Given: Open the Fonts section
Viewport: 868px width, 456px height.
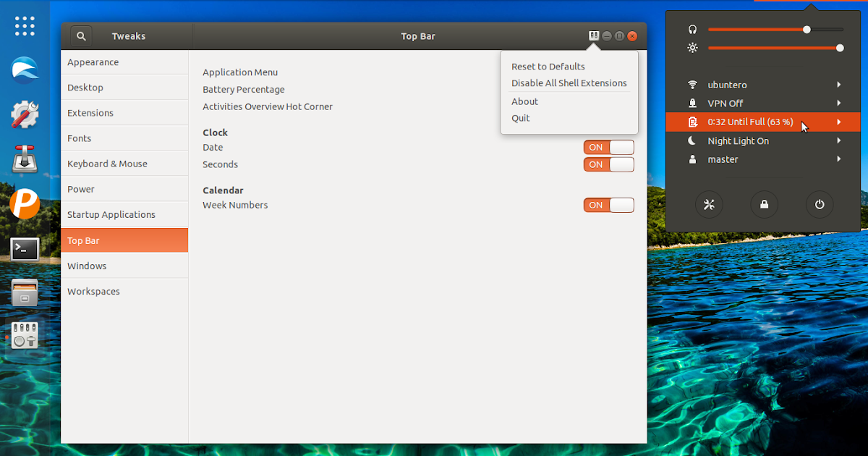Looking at the screenshot, I should point(124,138).
